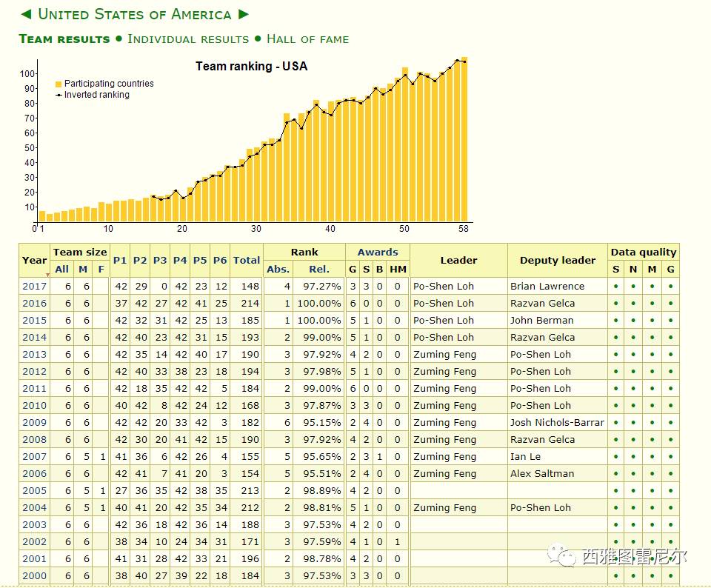Click the 2017 Data quality S dot
Viewport: 711px width, 588px height.
click(x=615, y=287)
